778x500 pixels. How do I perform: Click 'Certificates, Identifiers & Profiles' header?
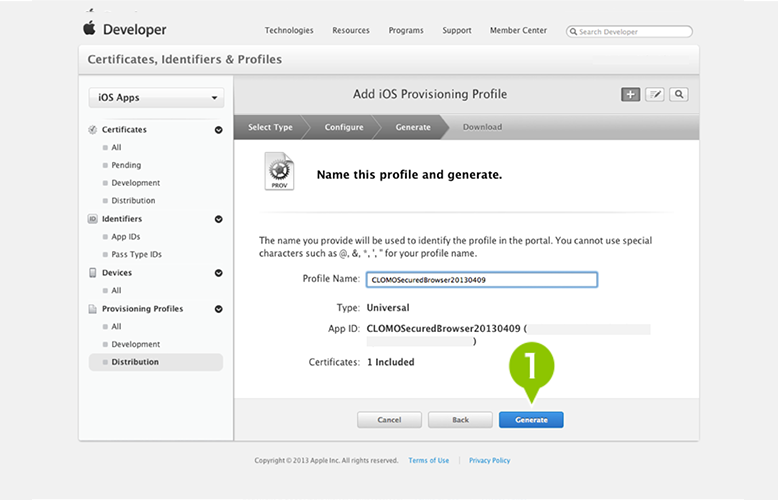coord(185,60)
